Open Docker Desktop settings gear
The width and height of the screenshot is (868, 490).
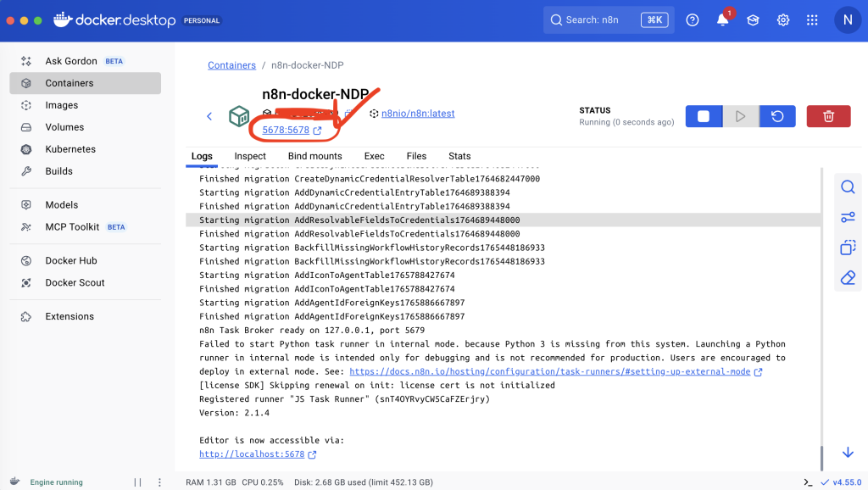[783, 19]
